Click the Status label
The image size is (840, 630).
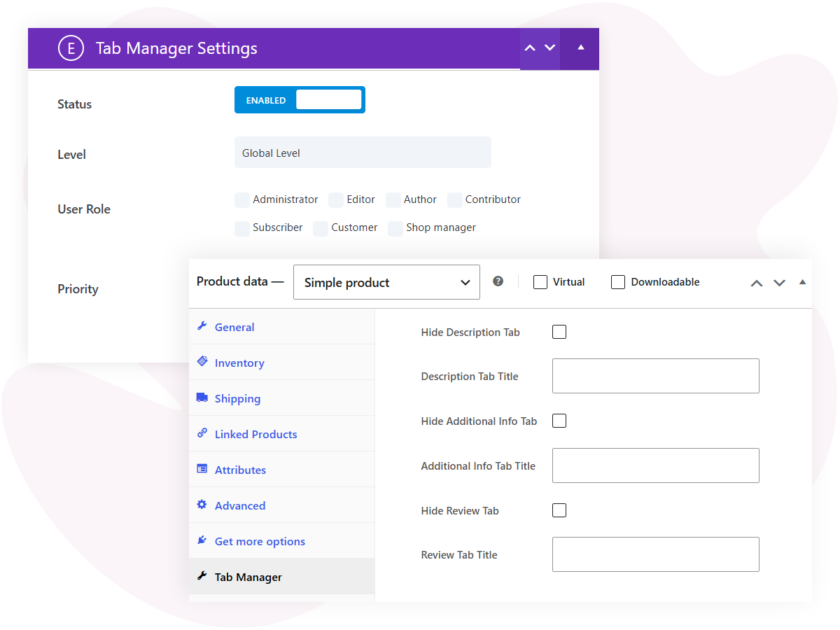(75, 104)
